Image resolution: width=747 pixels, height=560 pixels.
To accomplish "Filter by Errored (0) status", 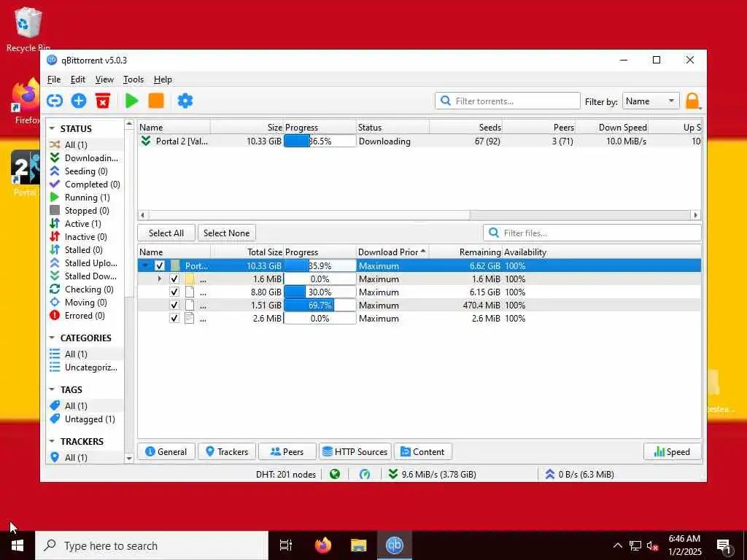I will pyautogui.click(x=85, y=315).
